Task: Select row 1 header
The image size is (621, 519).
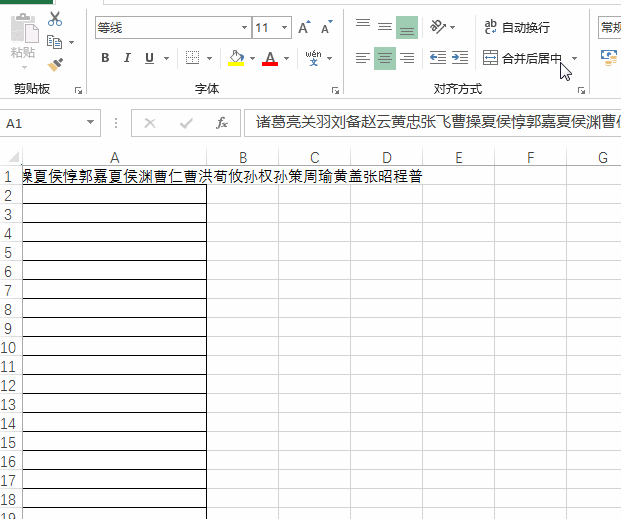Action: [9, 176]
